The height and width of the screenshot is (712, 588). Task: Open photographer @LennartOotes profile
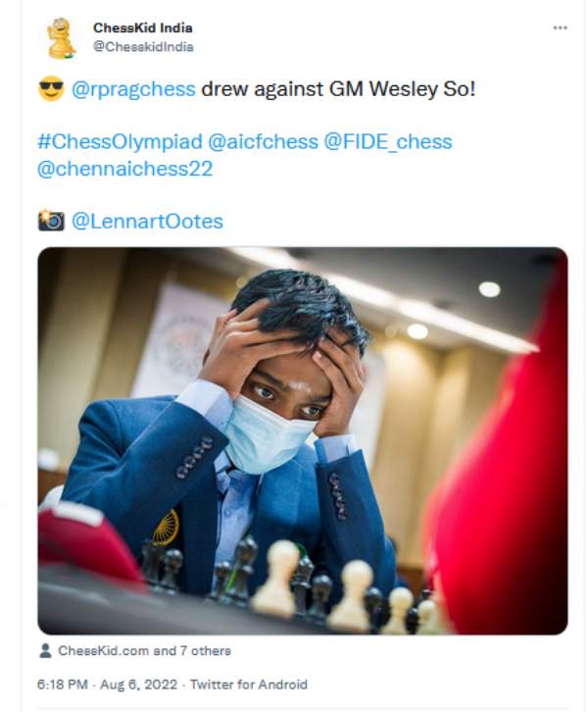click(147, 222)
